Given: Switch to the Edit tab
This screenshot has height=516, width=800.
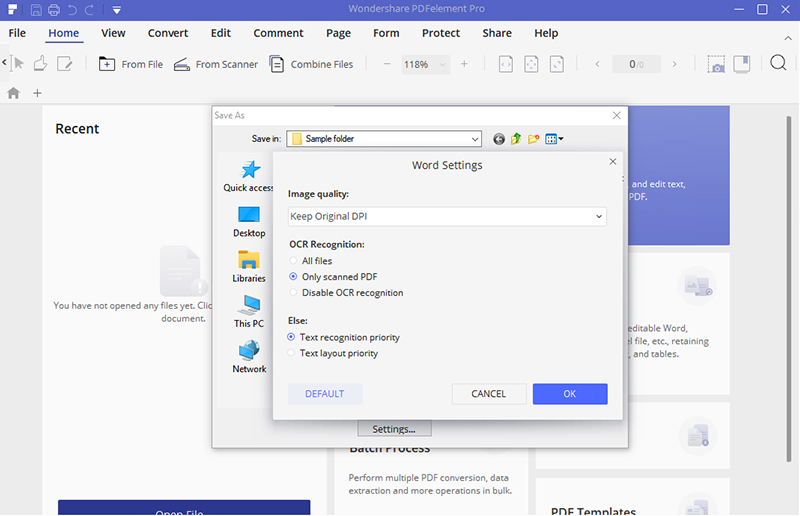Looking at the screenshot, I should (x=221, y=33).
